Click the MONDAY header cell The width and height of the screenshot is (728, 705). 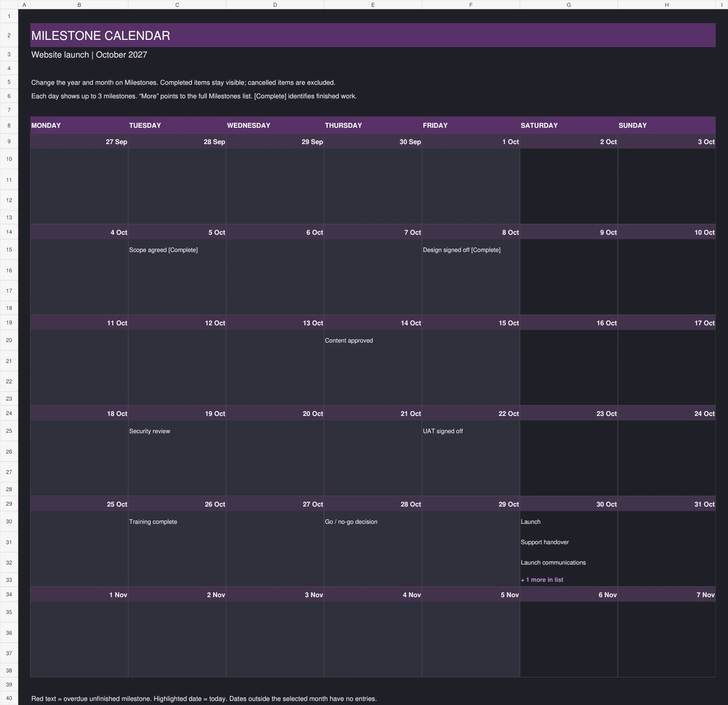(x=79, y=125)
